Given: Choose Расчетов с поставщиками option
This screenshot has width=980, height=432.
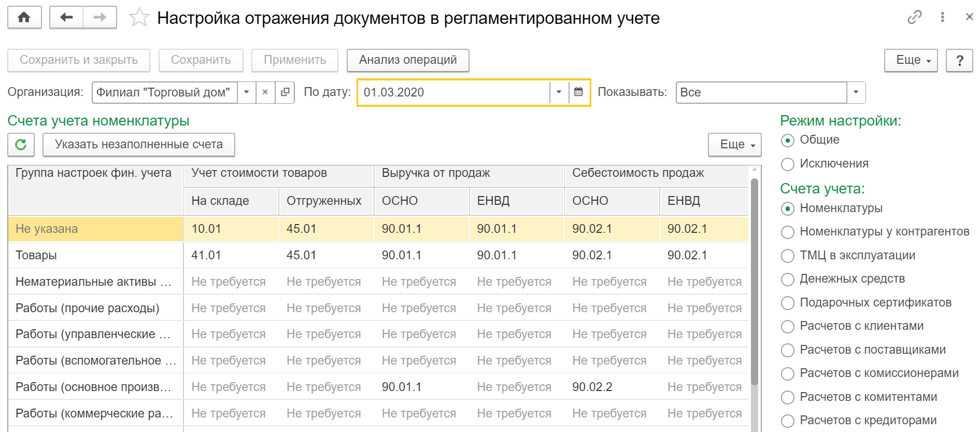Looking at the screenshot, I should (863, 350).
